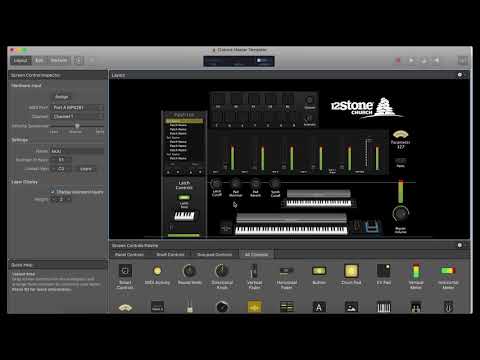Select the Synth Cutoff knob
This screenshot has height=360, width=480.
[275, 184]
